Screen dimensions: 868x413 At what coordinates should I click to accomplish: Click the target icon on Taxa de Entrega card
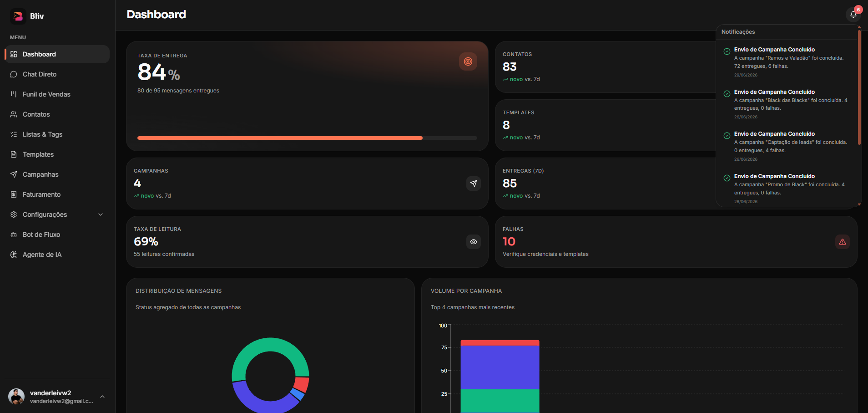click(468, 61)
